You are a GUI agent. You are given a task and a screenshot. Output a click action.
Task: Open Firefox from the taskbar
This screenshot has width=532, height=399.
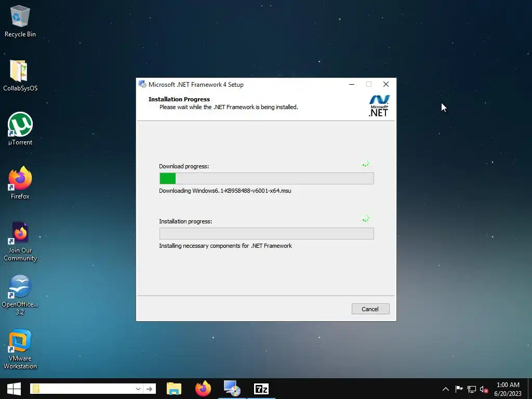point(203,389)
